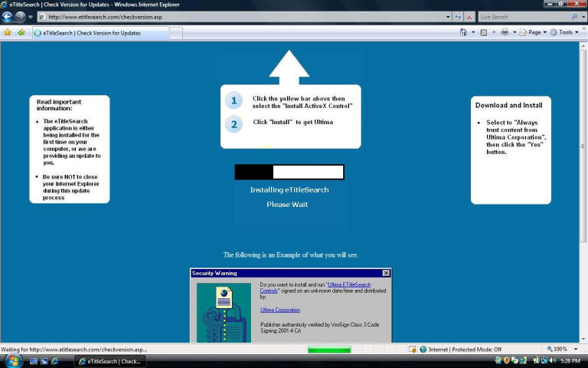Click the "Read important information:" heading
Viewport: 588px width, 368px height.
[59, 105]
